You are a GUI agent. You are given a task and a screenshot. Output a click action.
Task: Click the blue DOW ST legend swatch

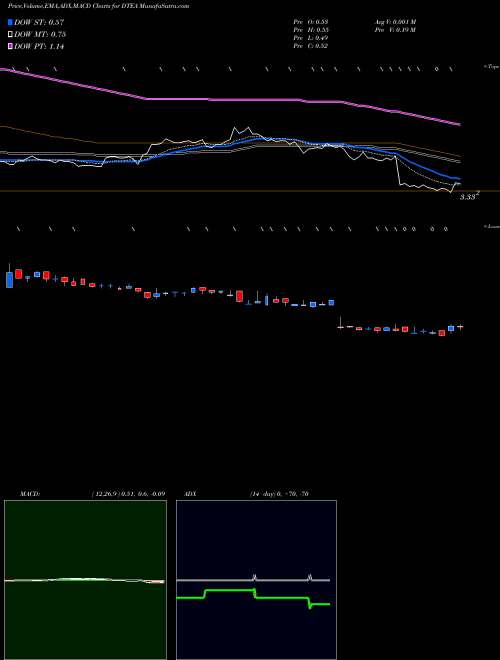click(x=11, y=22)
